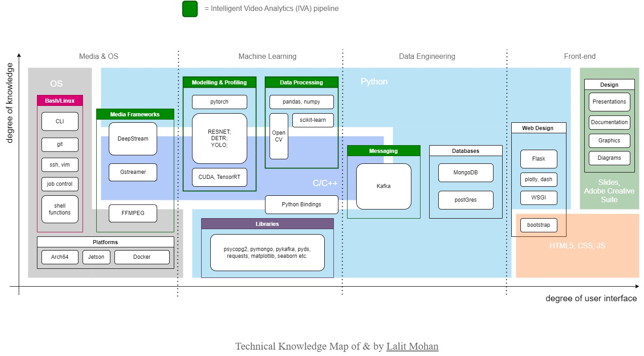Expand the Libraries header bar

pos(267,224)
